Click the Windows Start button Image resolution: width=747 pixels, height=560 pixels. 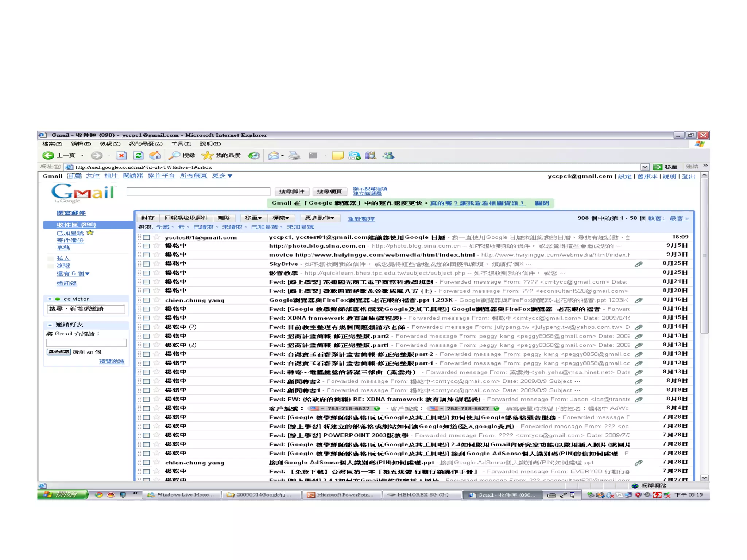[x=63, y=495]
